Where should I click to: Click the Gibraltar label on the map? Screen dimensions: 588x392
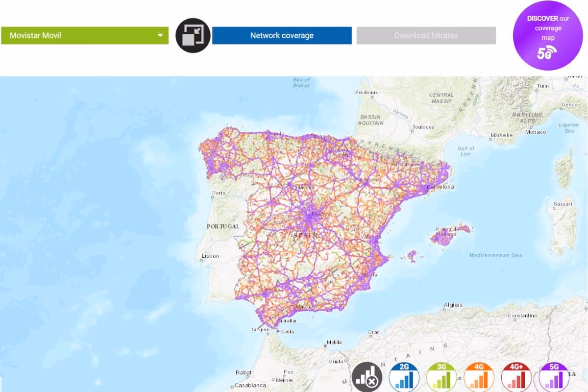click(x=287, y=320)
